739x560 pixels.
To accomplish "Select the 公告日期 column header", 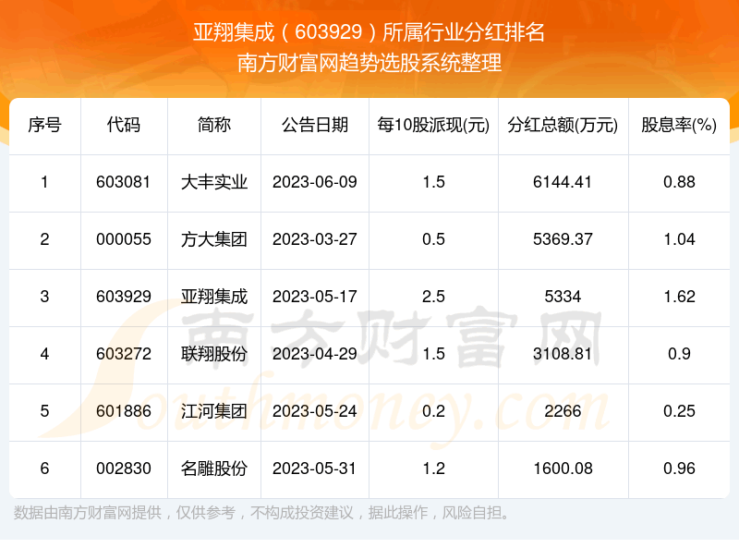I will (x=314, y=126).
